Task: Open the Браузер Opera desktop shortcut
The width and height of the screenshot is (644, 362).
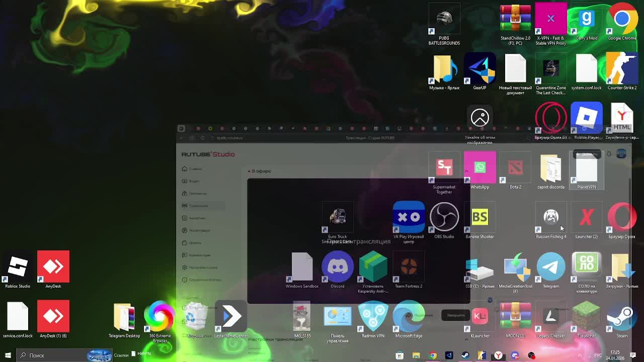Action: (x=622, y=217)
